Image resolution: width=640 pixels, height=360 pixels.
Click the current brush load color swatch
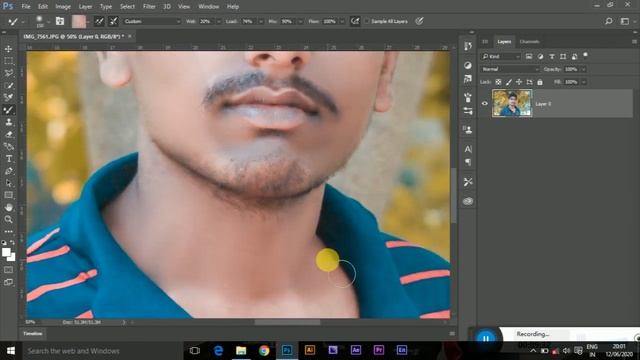pyautogui.click(x=79, y=21)
